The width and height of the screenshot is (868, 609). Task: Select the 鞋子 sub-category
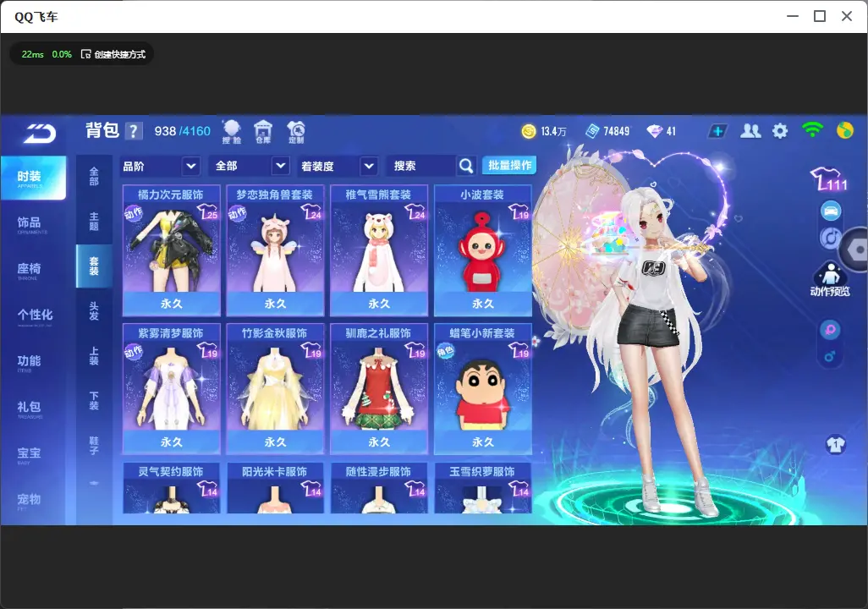(x=94, y=445)
